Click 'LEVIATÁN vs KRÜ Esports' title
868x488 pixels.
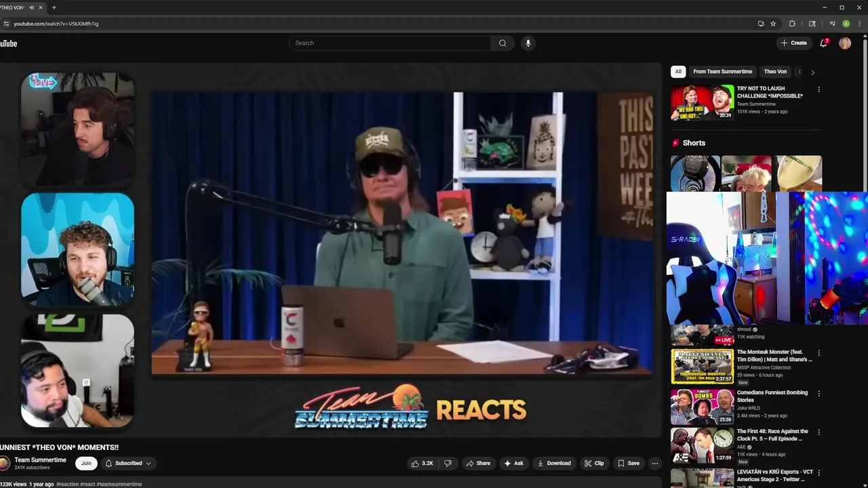pyautogui.click(x=774, y=476)
